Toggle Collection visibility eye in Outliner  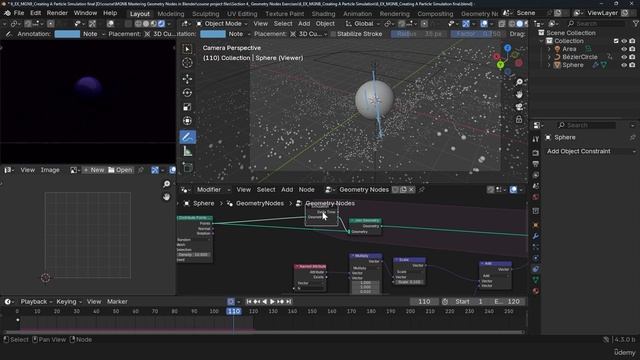pyautogui.click(x=624, y=41)
